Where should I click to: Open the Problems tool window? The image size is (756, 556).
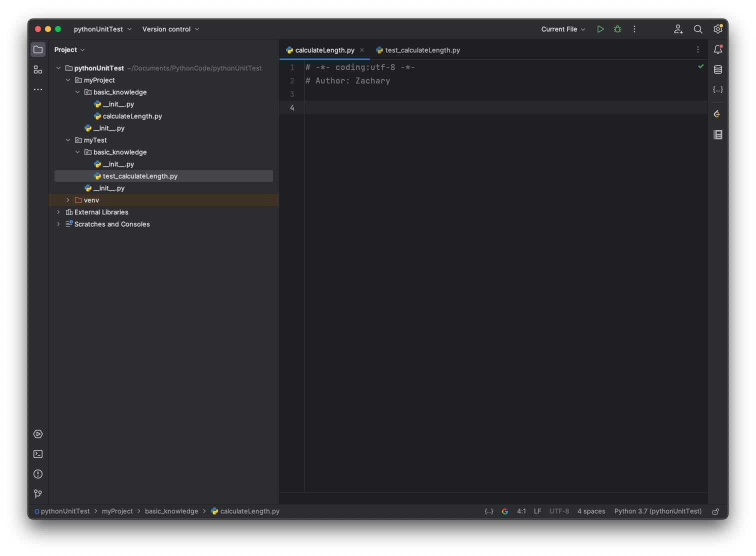coord(38,474)
